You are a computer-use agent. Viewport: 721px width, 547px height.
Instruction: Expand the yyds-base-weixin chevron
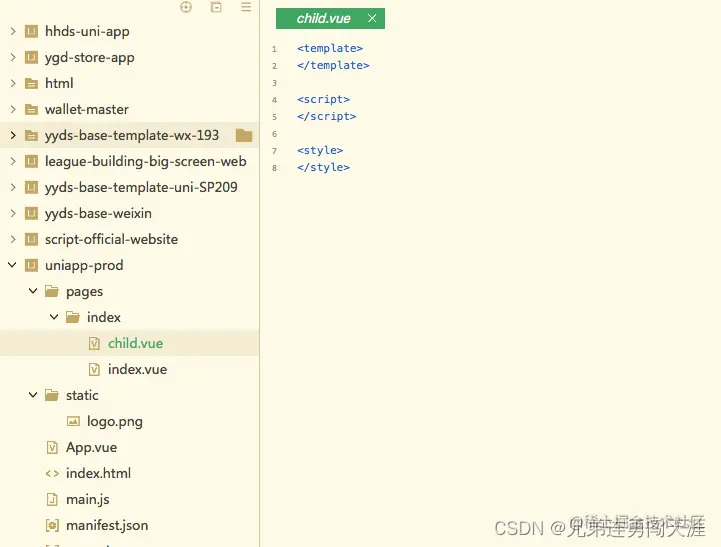click(13, 213)
